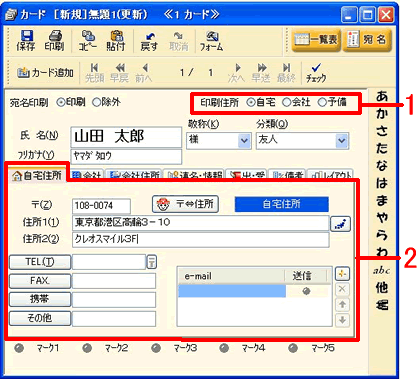Move e-mail entry down
Viewport: 420px width, 379px height.
point(342,320)
